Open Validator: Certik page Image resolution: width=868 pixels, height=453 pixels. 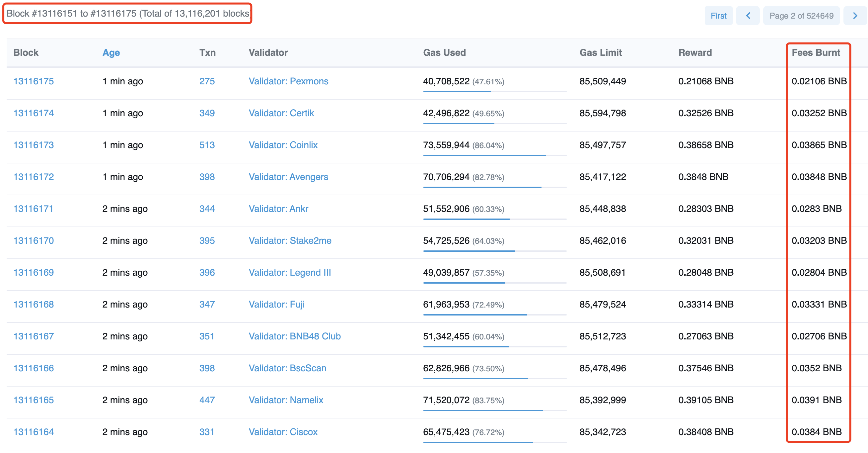281,113
